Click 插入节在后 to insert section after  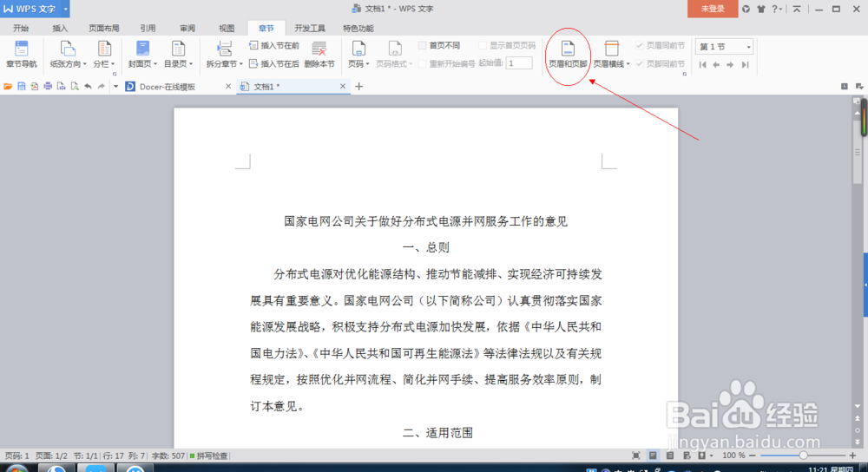click(274, 63)
